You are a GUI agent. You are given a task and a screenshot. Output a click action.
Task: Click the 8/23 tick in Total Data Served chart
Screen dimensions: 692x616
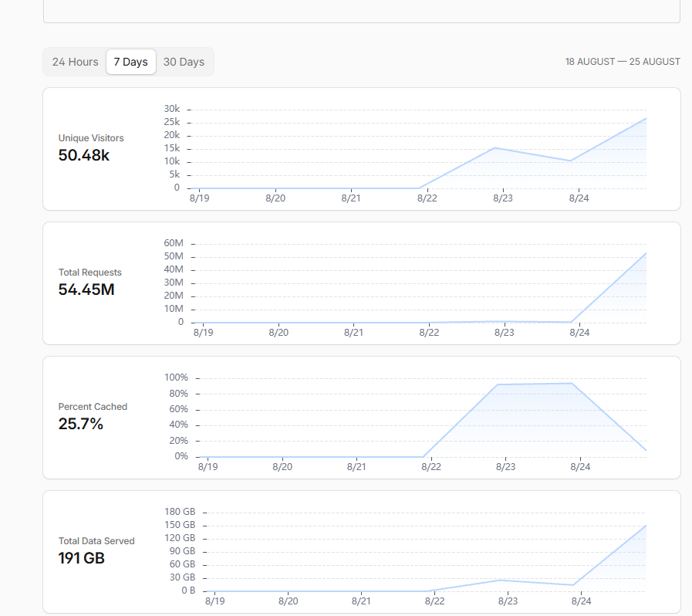click(x=508, y=601)
